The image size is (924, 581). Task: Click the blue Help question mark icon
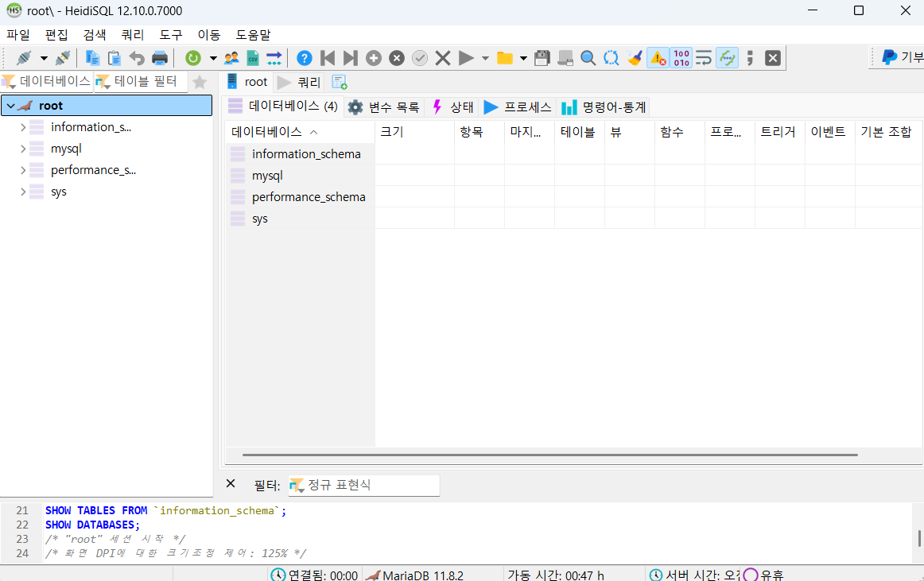pyautogui.click(x=304, y=58)
